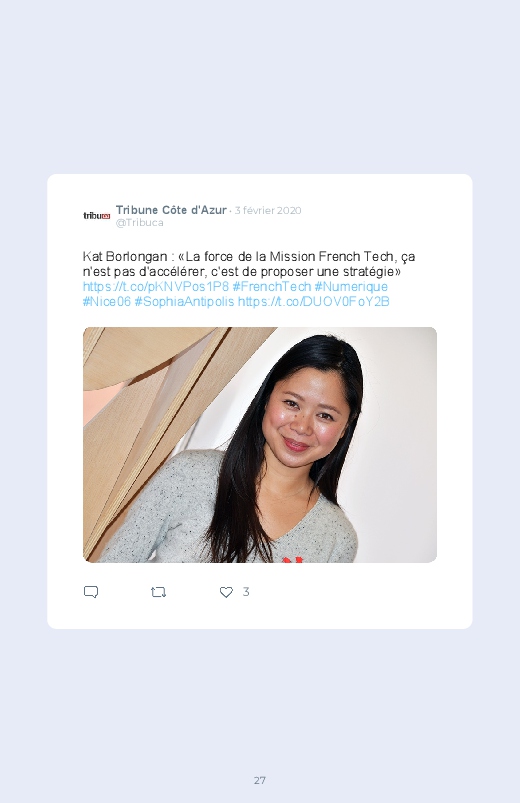Click the reply speech bubble icon
The image size is (520, 803).
(91, 592)
